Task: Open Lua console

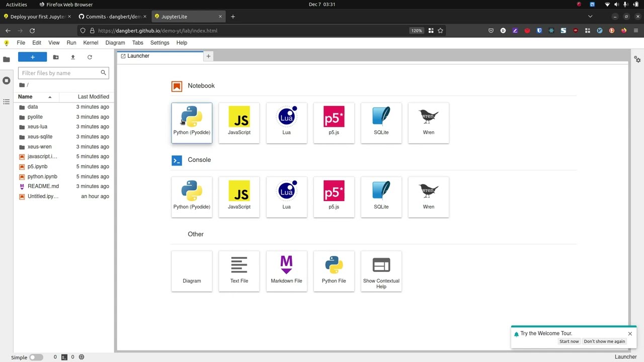Action: (x=286, y=197)
